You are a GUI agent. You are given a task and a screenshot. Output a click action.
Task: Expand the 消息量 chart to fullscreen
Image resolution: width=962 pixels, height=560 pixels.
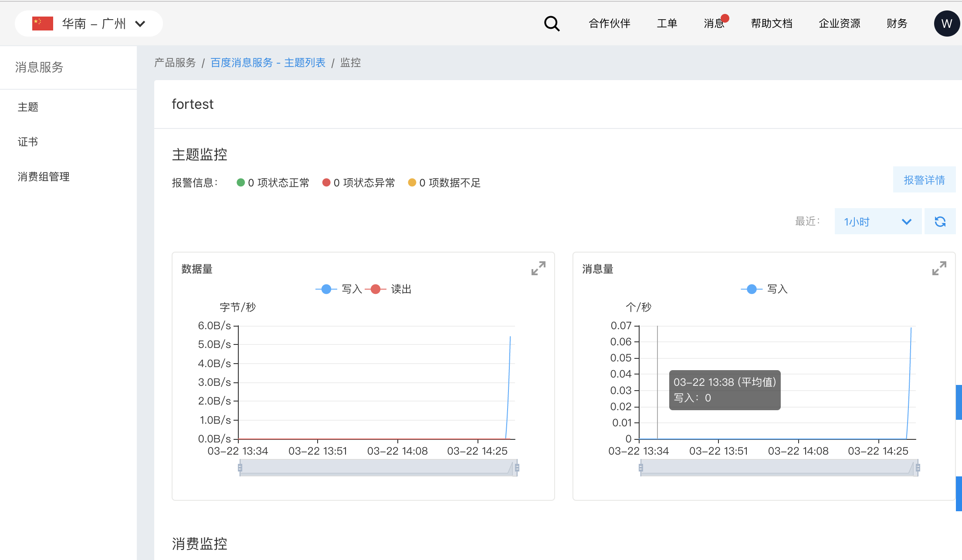(939, 268)
